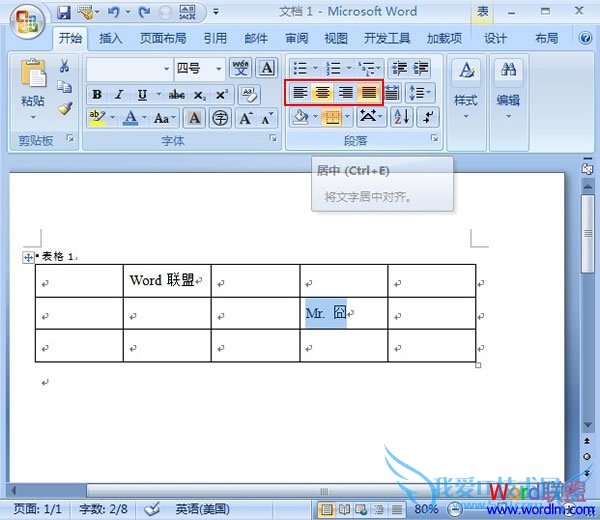The width and height of the screenshot is (600, 520).
Task: Activate the Format Painter brush
Action: 65,109
